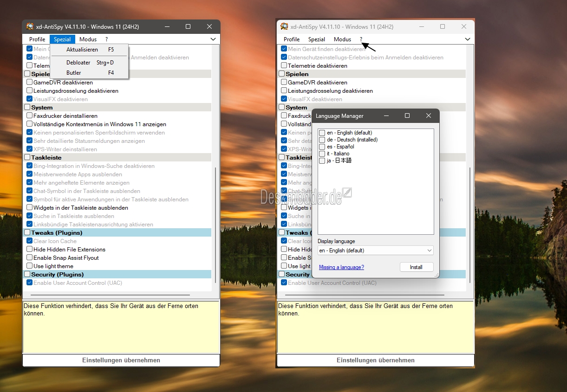Check de - Deutsch (installed) language

322,140
